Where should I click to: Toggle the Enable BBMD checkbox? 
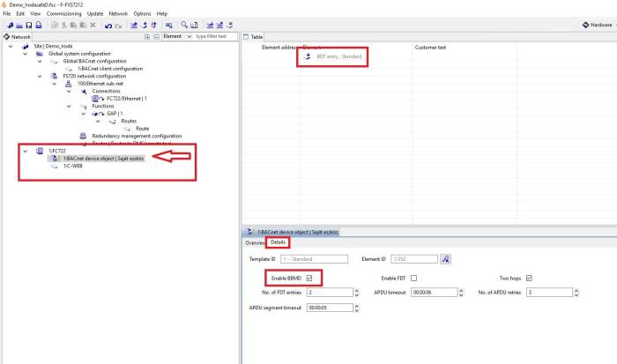[308, 278]
